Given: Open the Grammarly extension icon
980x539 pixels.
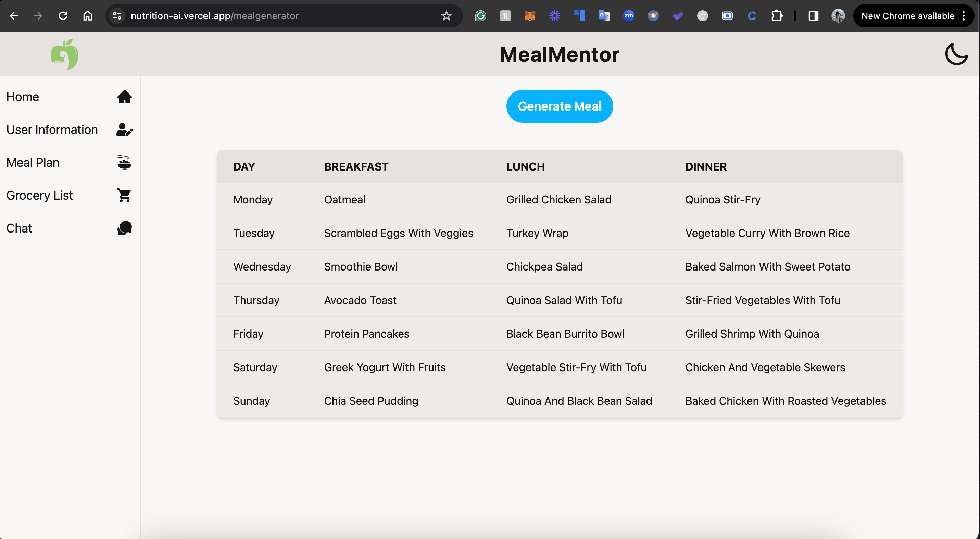Looking at the screenshot, I should point(480,16).
